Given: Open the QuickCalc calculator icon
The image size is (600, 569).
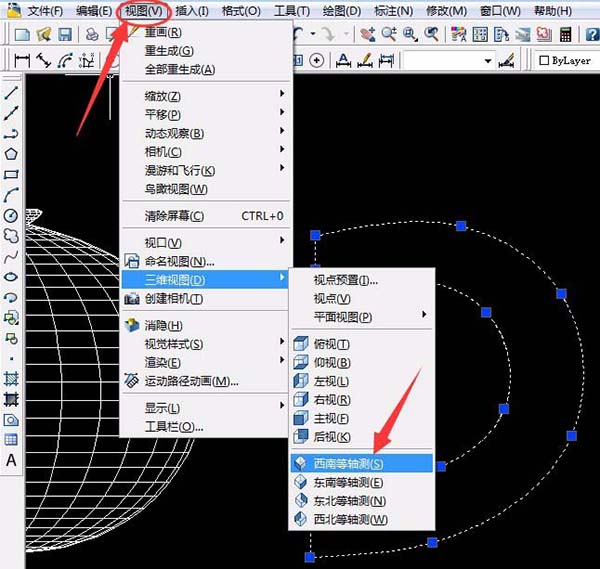Looking at the screenshot, I should point(565,35).
